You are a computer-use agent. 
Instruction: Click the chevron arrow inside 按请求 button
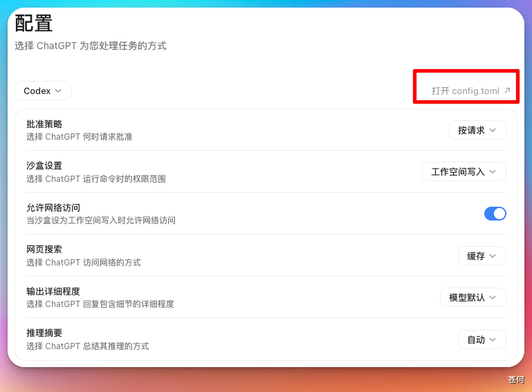click(493, 130)
